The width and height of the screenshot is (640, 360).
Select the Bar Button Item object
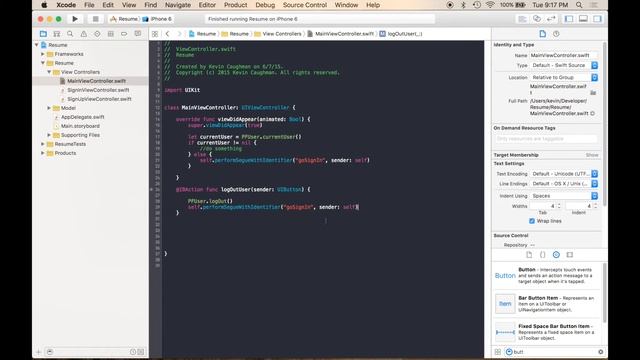(x=547, y=304)
